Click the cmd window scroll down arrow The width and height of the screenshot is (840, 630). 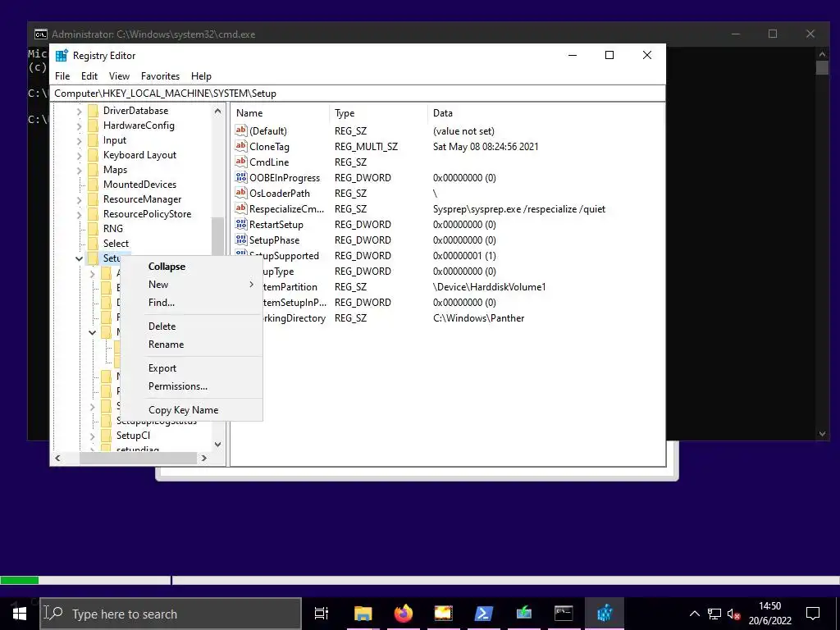point(822,434)
